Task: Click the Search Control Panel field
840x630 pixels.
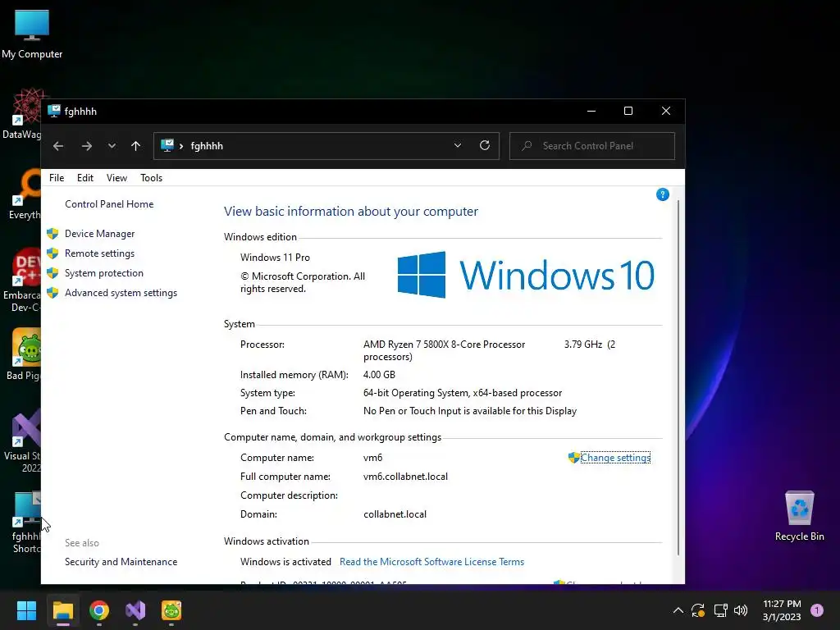Action: pyautogui.click(x=592, y=146)
